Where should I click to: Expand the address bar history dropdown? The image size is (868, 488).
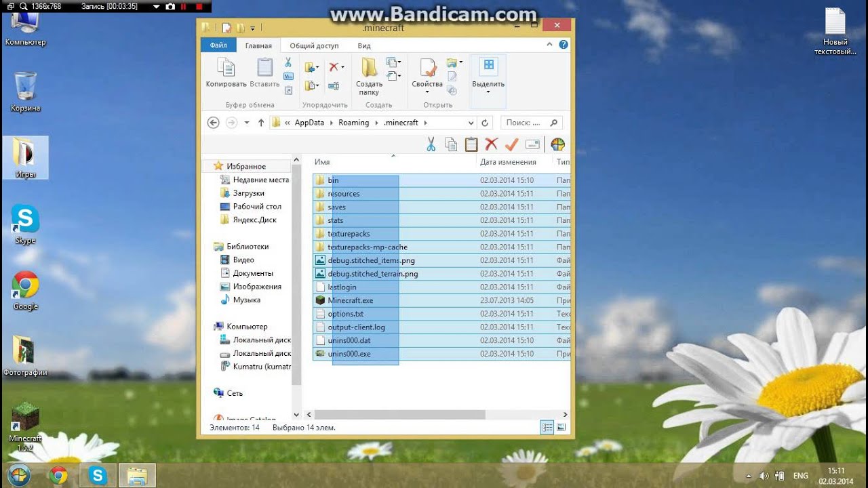tap(471, 123)
